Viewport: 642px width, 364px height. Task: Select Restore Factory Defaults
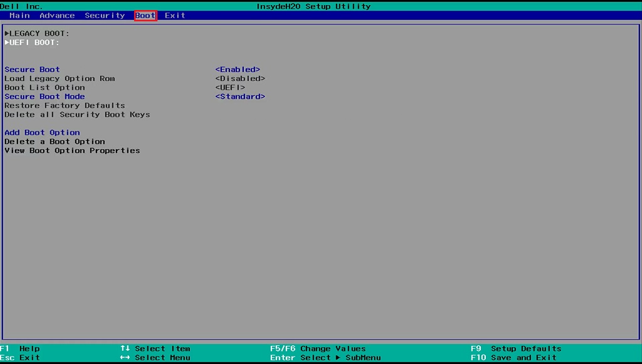tap(65, 106)
